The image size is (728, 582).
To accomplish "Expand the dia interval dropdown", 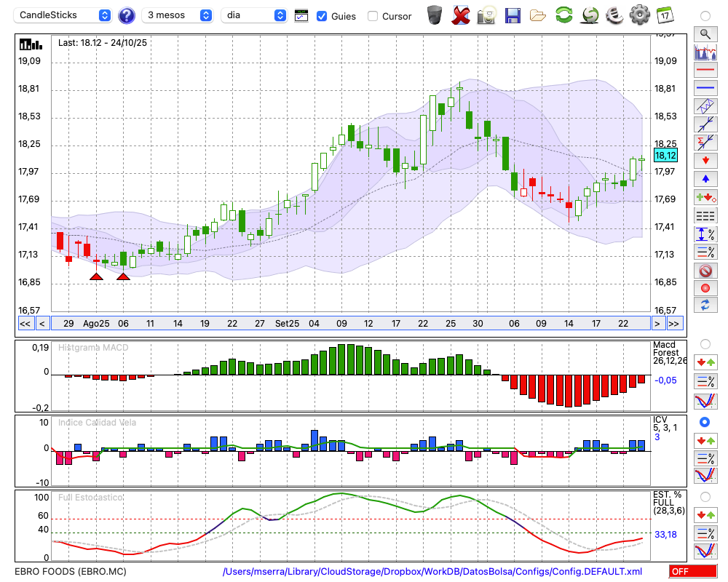I will click(x=254, y=15).
